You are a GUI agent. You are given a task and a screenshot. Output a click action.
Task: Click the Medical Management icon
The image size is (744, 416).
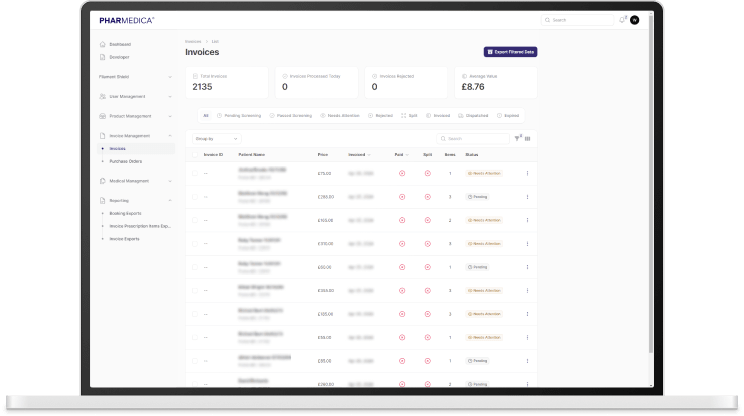(x=102, y=181)
